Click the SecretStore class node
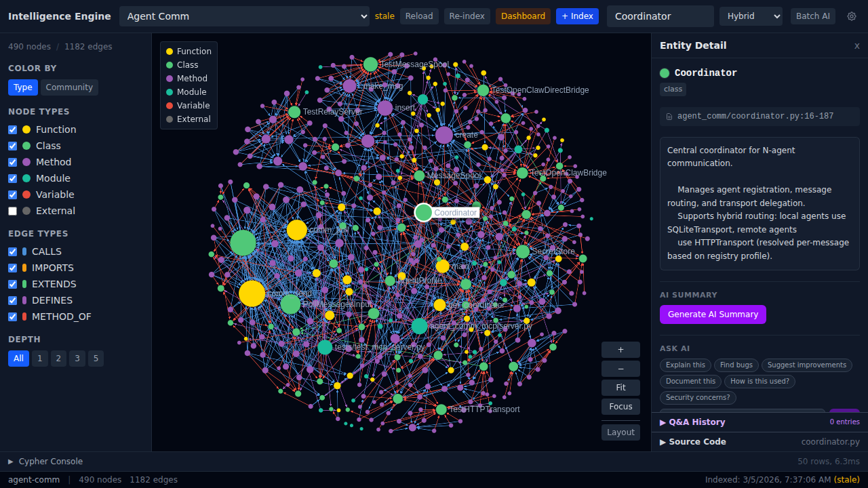This screenshot has width=868, height=488. (523, 251)
